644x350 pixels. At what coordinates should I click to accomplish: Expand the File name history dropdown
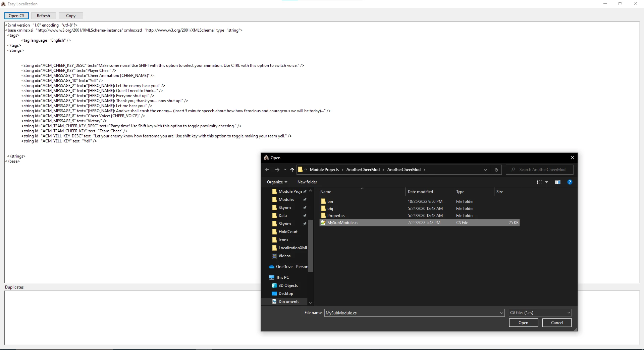[502, 313]
